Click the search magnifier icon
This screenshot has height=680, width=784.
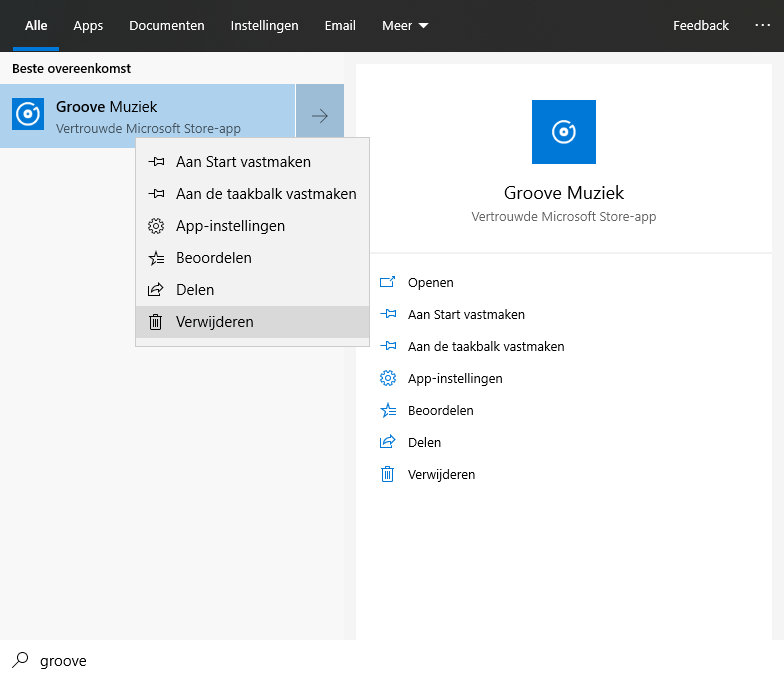pos(20,660)
